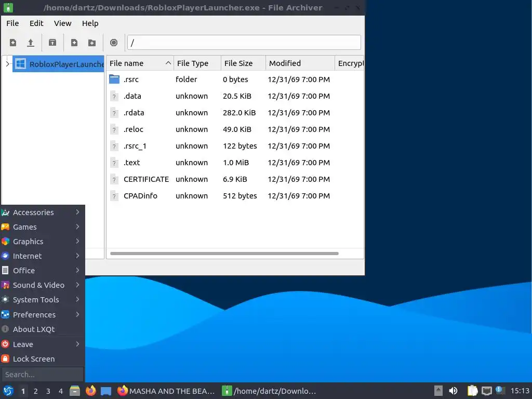
Task: Switch to the MASHA AND THE BEA... Firefox task
Action: [166, 391]
